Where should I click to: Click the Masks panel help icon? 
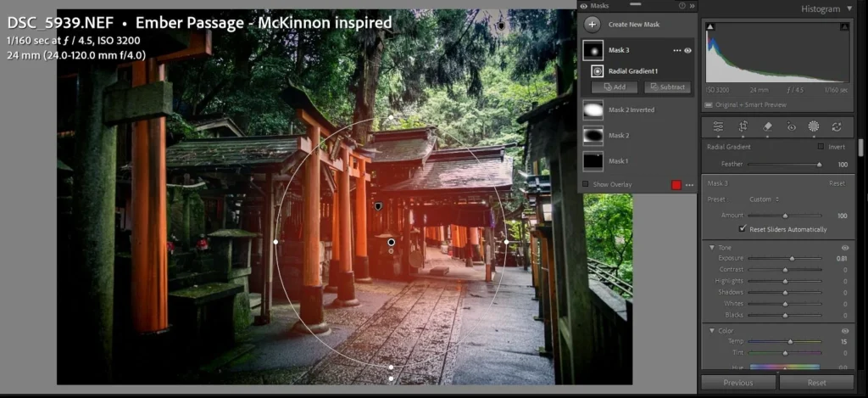[x=682, y=6]
